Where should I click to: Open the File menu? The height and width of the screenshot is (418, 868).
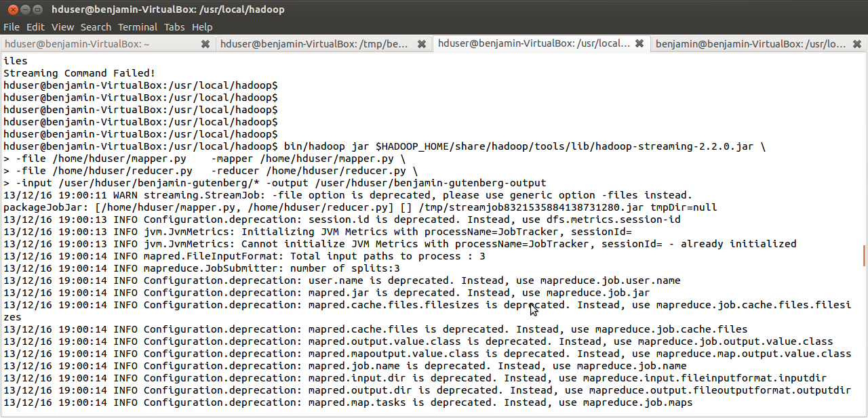click(x=12, y=27)
